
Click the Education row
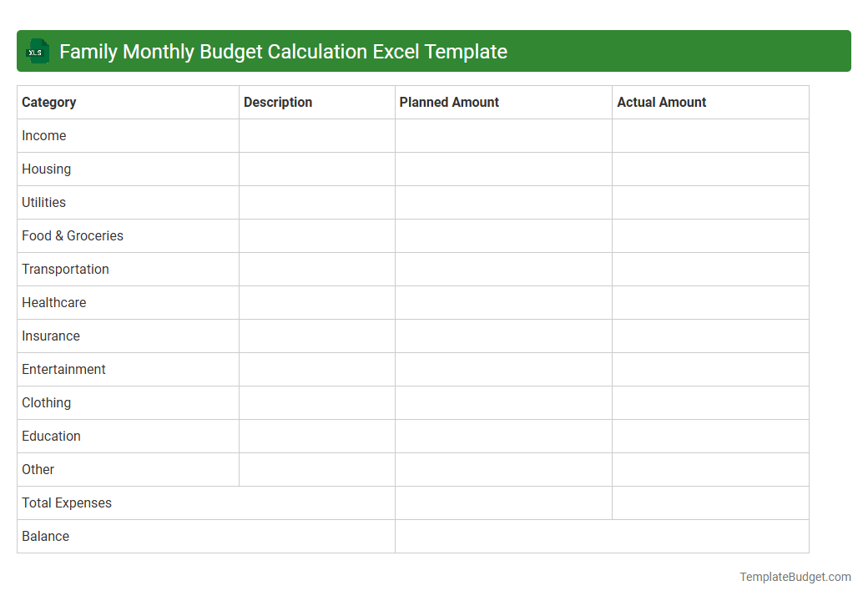pos(51,436)
